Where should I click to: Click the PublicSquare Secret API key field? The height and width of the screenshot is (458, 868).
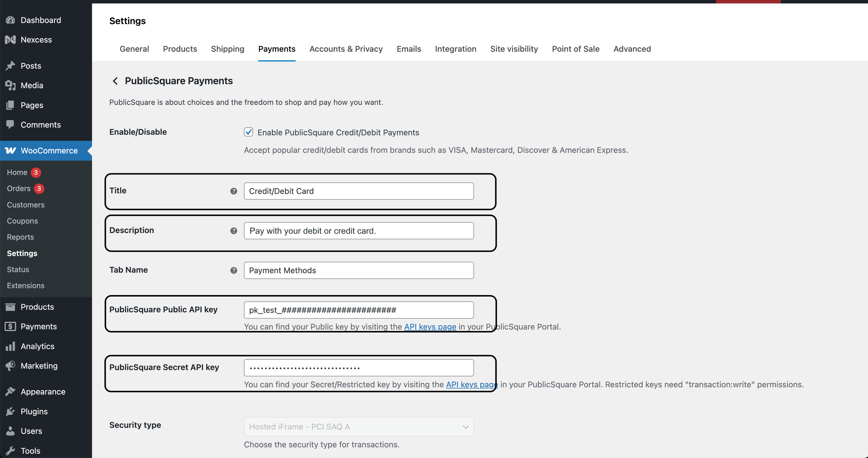tap(359, 368)
